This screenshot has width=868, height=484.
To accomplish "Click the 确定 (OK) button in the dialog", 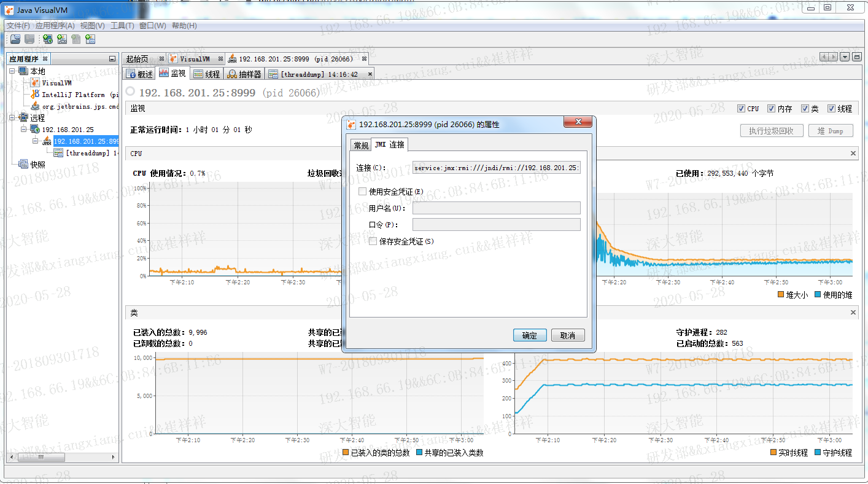I will click(x=529, y=335).
